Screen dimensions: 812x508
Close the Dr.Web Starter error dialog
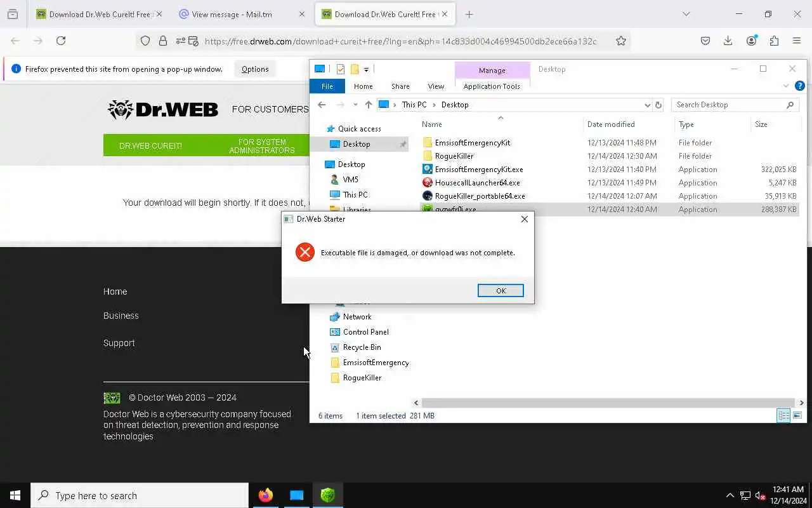tap(524, 219)
